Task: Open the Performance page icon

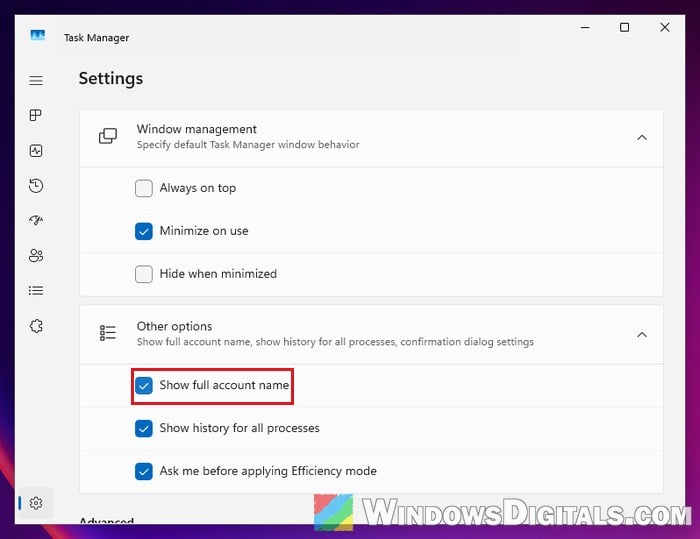Action: 36,150
